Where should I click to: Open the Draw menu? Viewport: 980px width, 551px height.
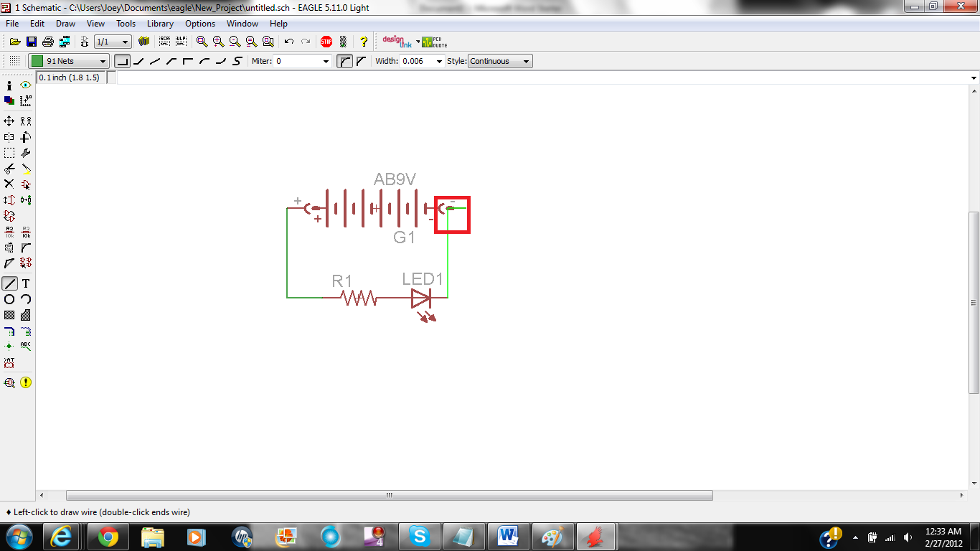[65, 24]
